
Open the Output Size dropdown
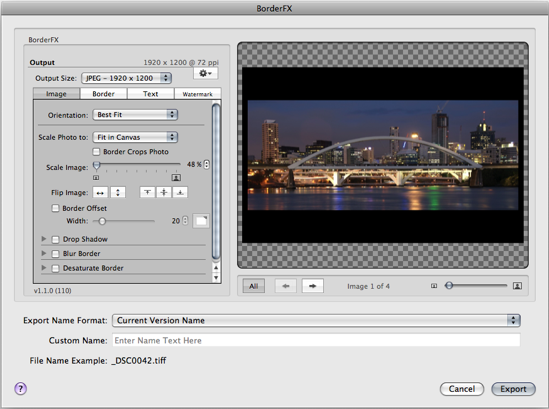click(126, 78)
